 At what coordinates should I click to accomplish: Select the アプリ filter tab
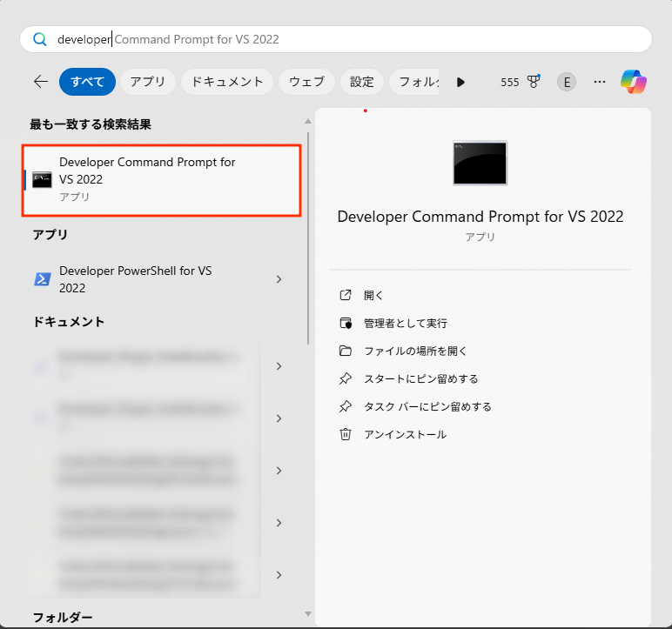148,82
